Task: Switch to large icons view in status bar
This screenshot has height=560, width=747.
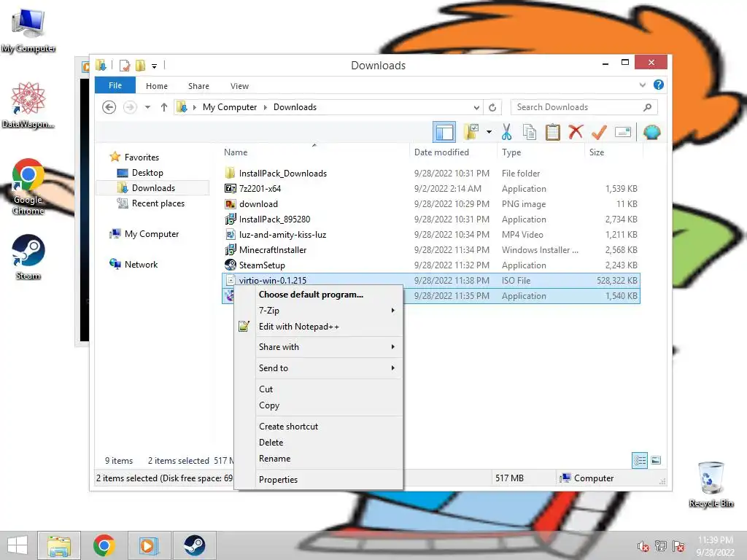Action: coord(656,461)
